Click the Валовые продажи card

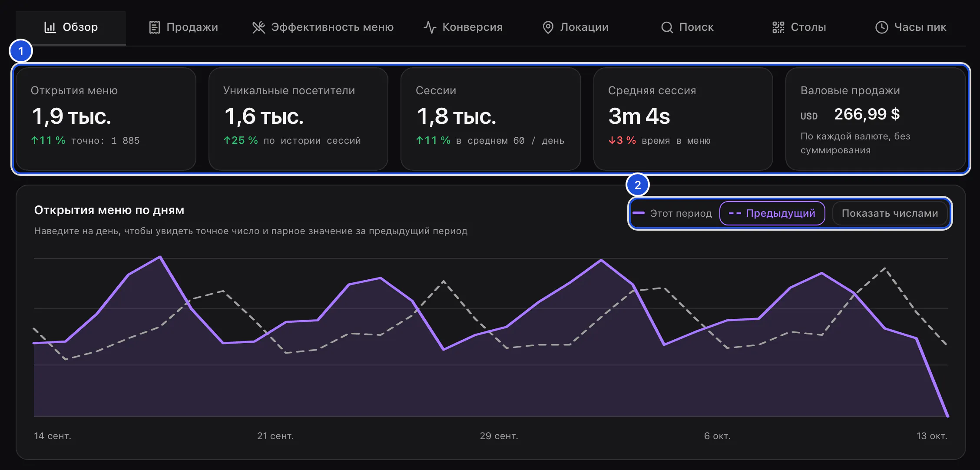pyautogui.click(x=876, y=119)
